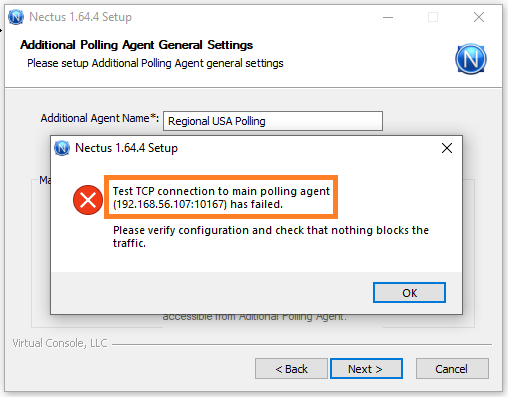Close the main Nectus Setup window
The width and height of the screenshot is (510, 402).
(479, 17)
